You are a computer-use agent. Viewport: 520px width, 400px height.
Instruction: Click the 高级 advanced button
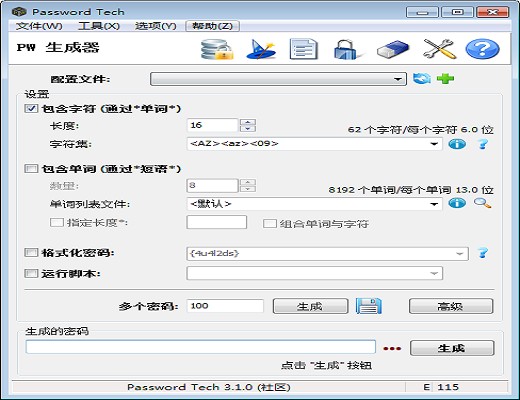click(x=451, y=306)
